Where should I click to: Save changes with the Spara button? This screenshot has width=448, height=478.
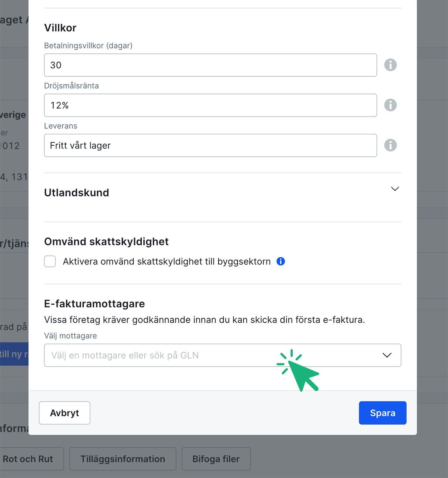(382, 413)
